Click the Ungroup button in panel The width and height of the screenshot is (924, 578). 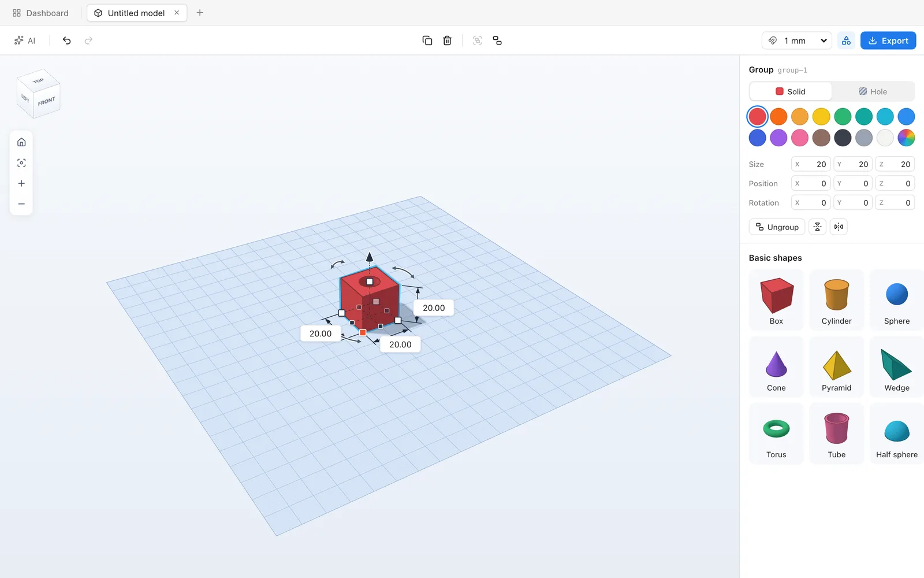[x=777, y=227]
